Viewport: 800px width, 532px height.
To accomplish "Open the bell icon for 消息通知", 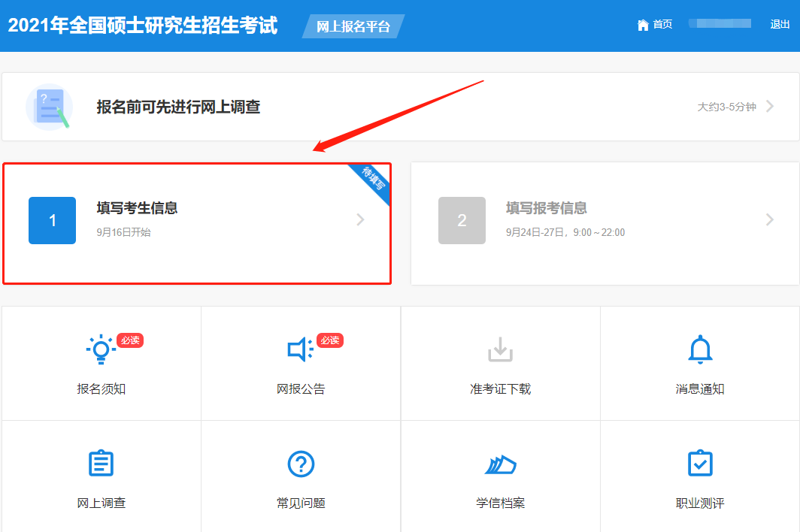I will [700, 349].
